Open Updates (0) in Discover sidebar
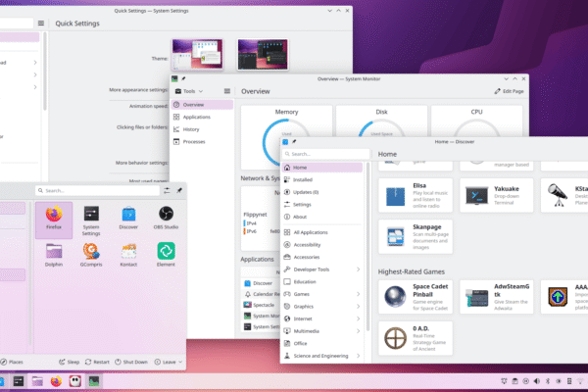Screen dimensions: 588x392 point(322,192)
